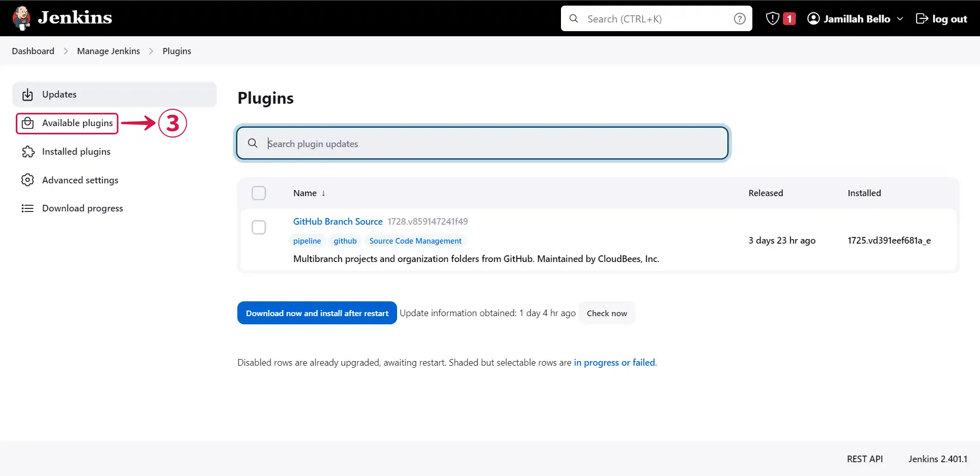Click the Available plugins bag icon

coord(28,123)
